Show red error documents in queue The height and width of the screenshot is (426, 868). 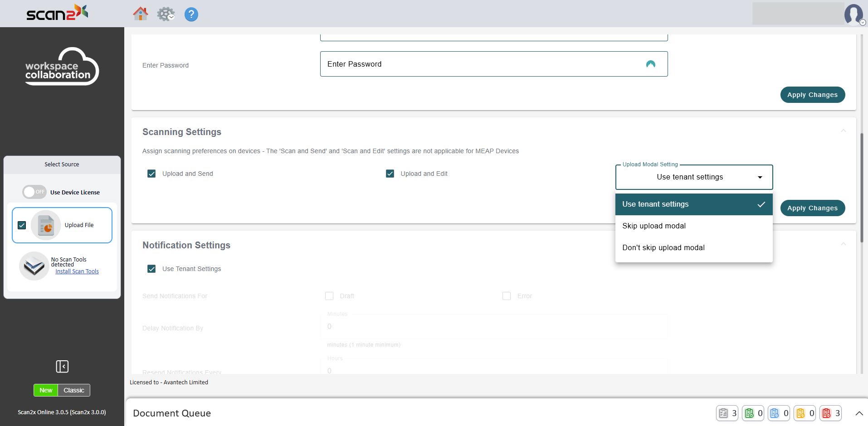[830, 413]
